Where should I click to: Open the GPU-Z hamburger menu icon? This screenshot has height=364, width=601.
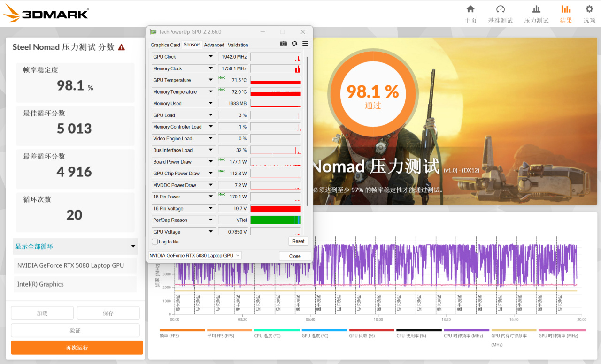305,43
